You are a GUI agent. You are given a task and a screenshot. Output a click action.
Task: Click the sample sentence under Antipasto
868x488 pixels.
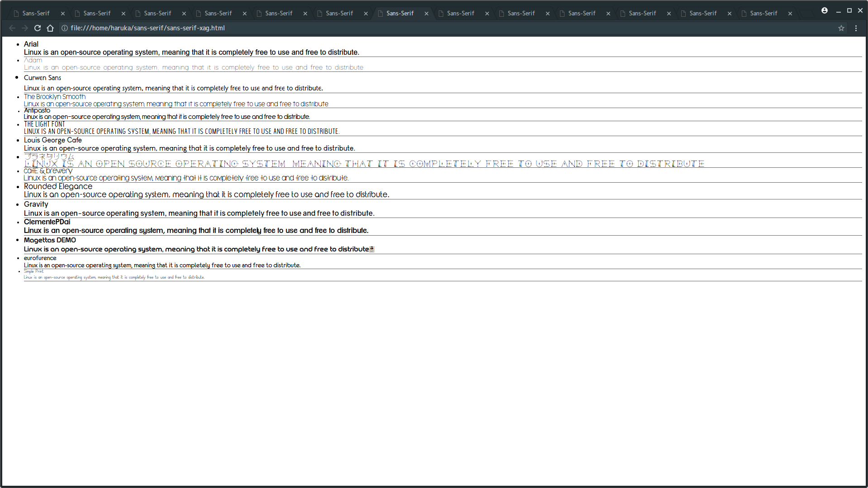pos(167,117)
